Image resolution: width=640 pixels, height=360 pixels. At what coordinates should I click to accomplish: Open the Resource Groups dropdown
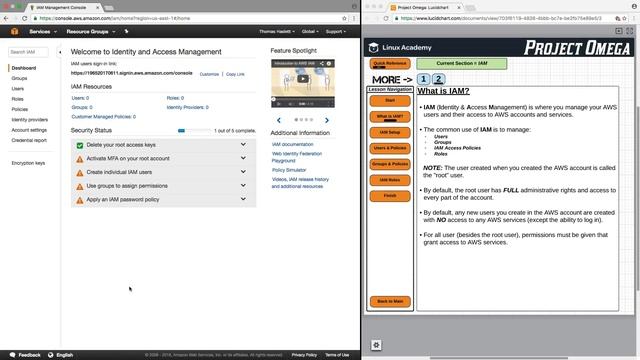(x=91, y=31)
